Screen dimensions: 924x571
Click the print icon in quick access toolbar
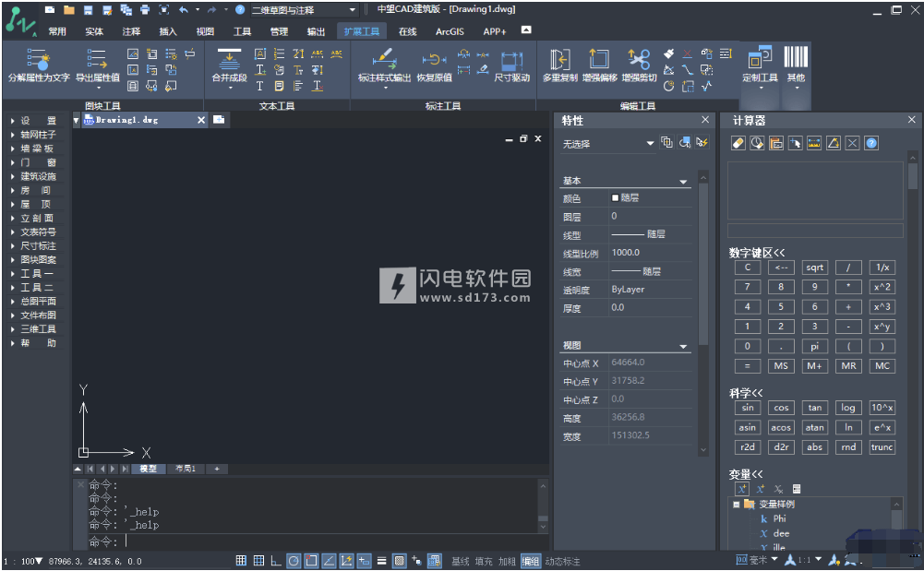point(145,9)
